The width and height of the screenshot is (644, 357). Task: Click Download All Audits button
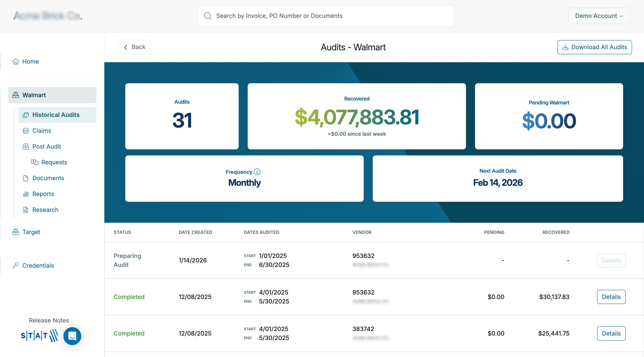[594, 47]
